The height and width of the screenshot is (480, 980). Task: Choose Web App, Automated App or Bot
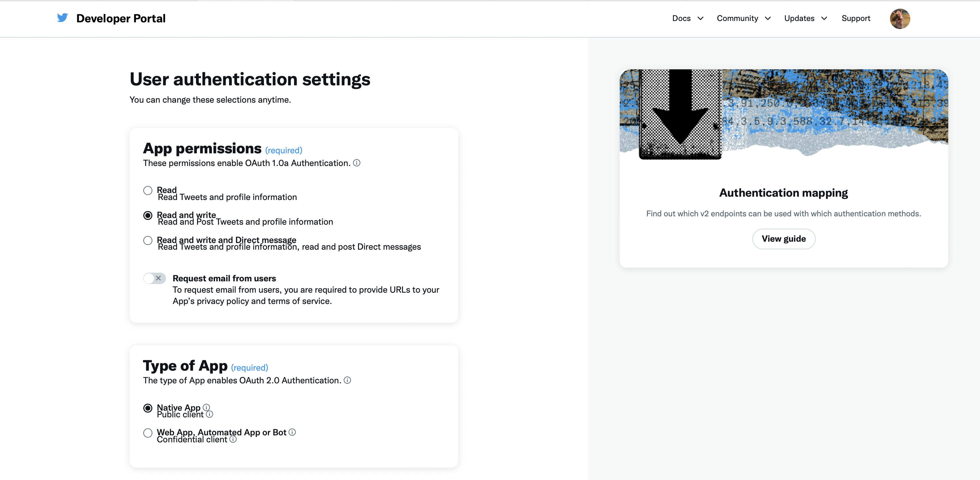pyautogui.click(x=148, y=433)
